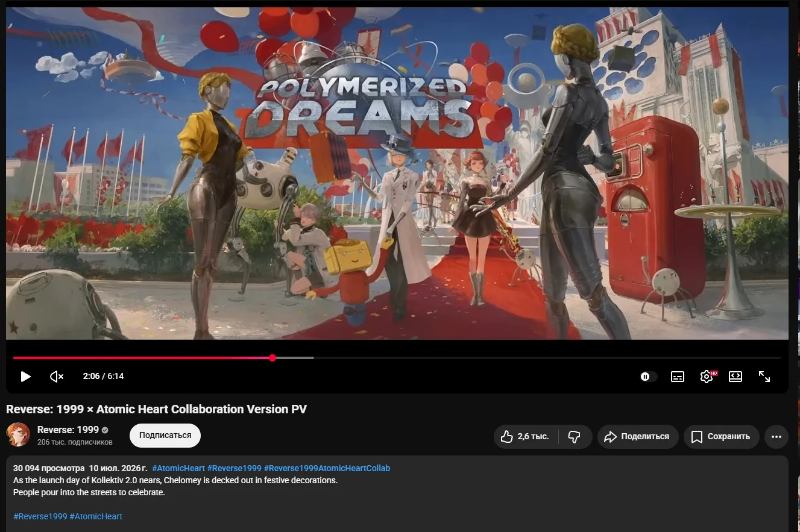Open the Reverse: 1999 channel name link
This screenshot has width=800, height=532.
point(68,430)
